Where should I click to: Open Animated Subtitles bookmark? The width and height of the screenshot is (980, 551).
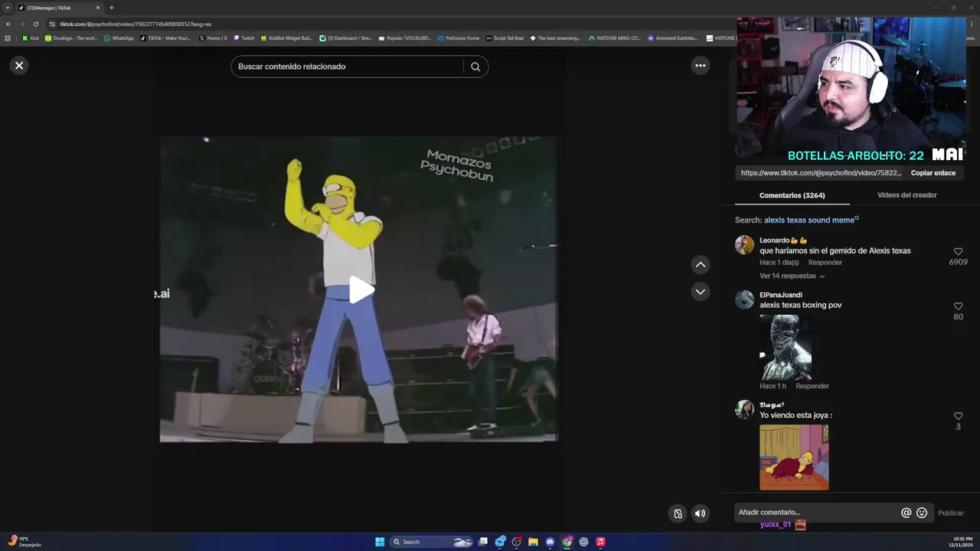[673, 37]
